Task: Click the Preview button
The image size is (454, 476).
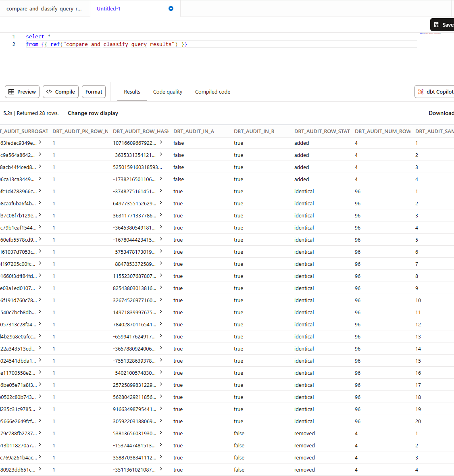Action: click(x=22, y=92)
